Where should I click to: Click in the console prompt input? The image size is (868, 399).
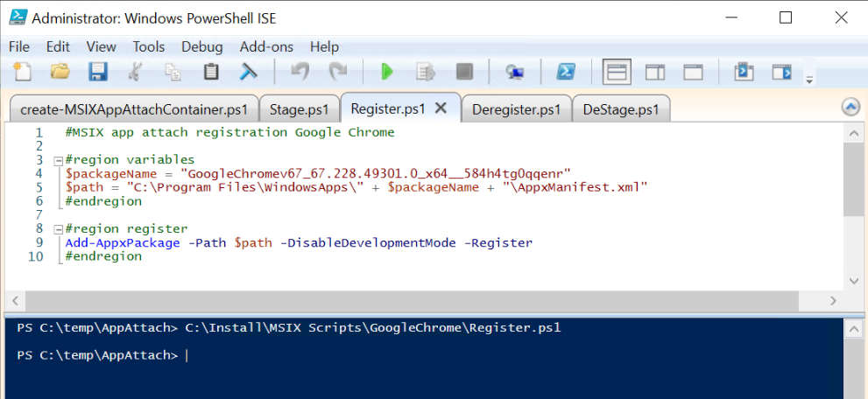click(x=187, y=355)
